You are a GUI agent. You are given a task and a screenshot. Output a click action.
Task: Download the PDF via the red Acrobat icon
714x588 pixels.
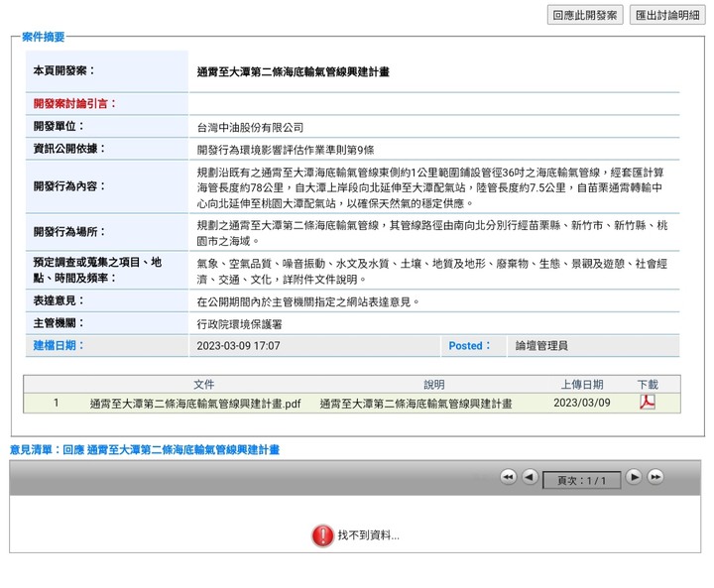pyautogui.click(x=647, y=403)
